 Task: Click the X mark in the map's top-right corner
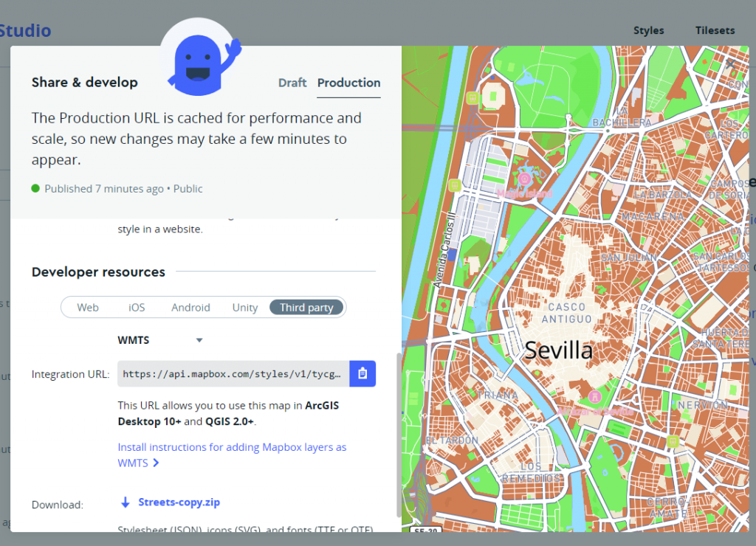[x=731, y=64]
